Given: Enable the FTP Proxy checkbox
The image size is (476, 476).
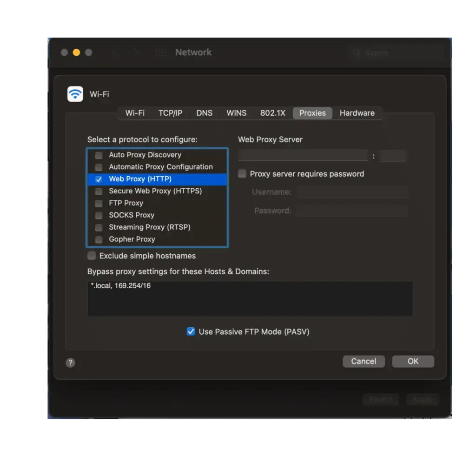Looking at the screenshot, I should [99, 203].
